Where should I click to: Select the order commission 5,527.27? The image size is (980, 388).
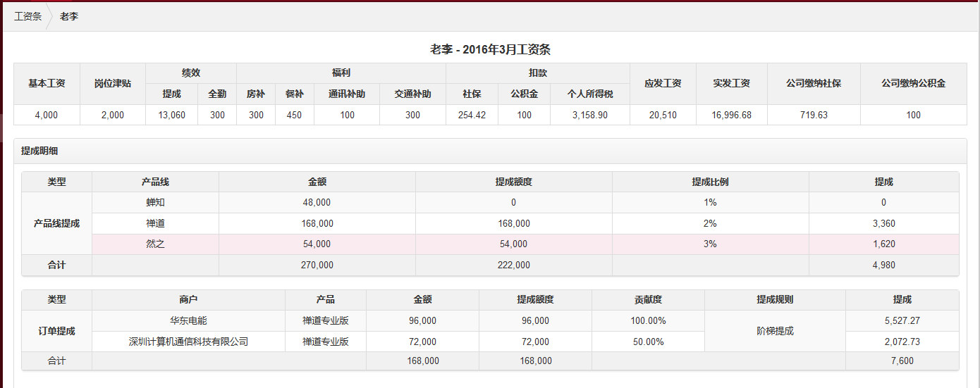point(902,320)
